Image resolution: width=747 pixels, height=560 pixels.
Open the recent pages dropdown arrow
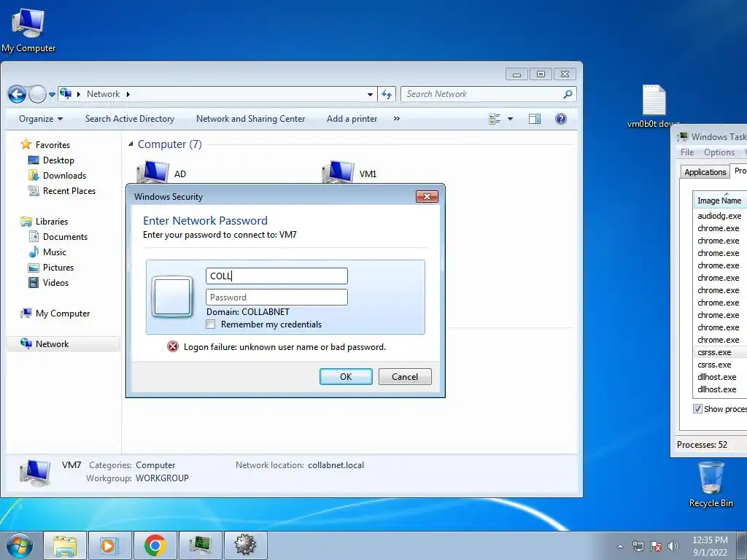(52, 95)
